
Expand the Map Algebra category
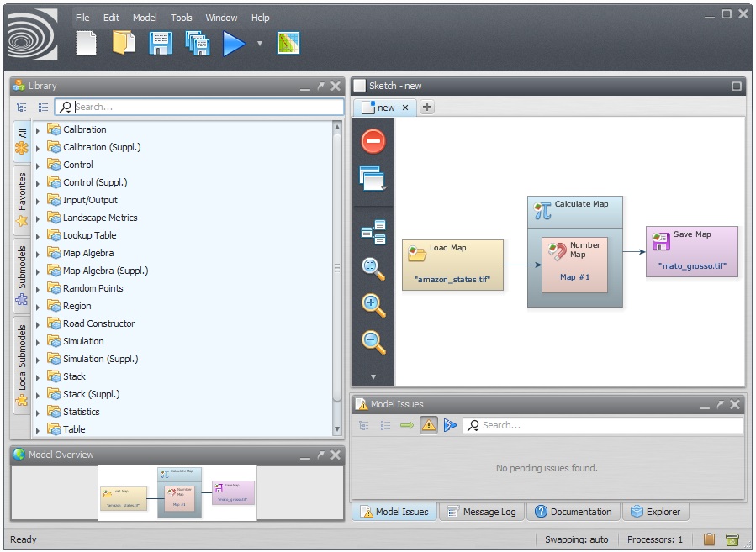pyautogui.click(x=38, y=254)
